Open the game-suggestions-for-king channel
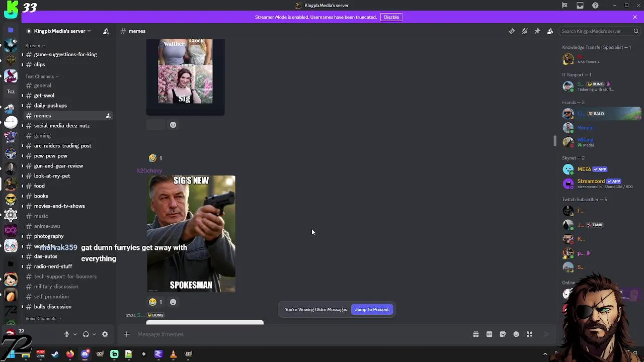Image resolution: width=644 pixels, height=362 pixels. tap(65, 55)
